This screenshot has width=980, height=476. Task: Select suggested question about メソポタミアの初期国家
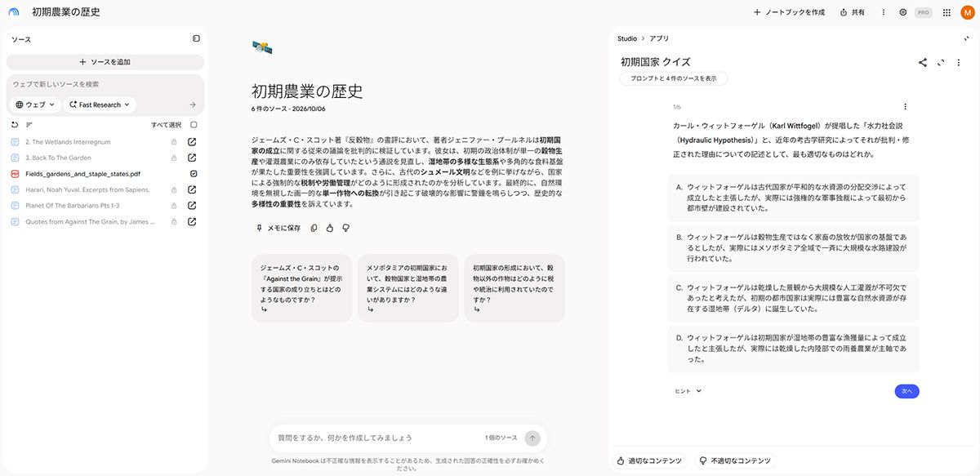click(408, 288)
